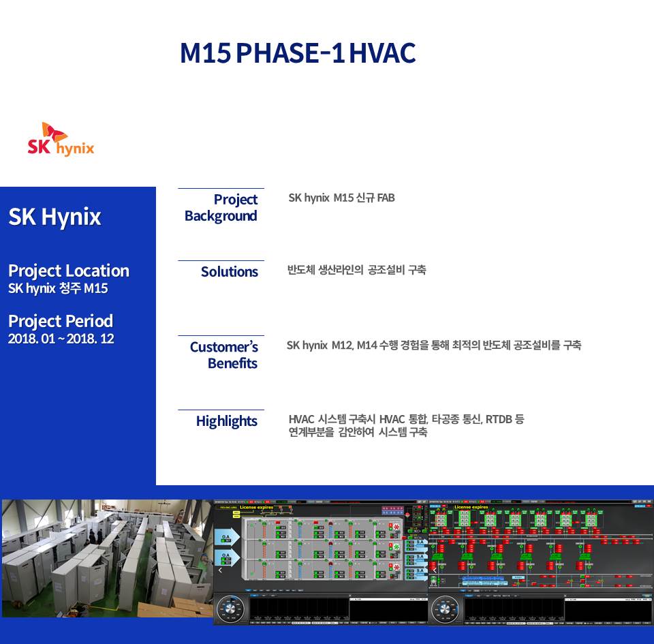Click the sentence mentioning M12, M14 수행 경험
Viewport: 654px width, 644px height.
[x=434, y=345]
